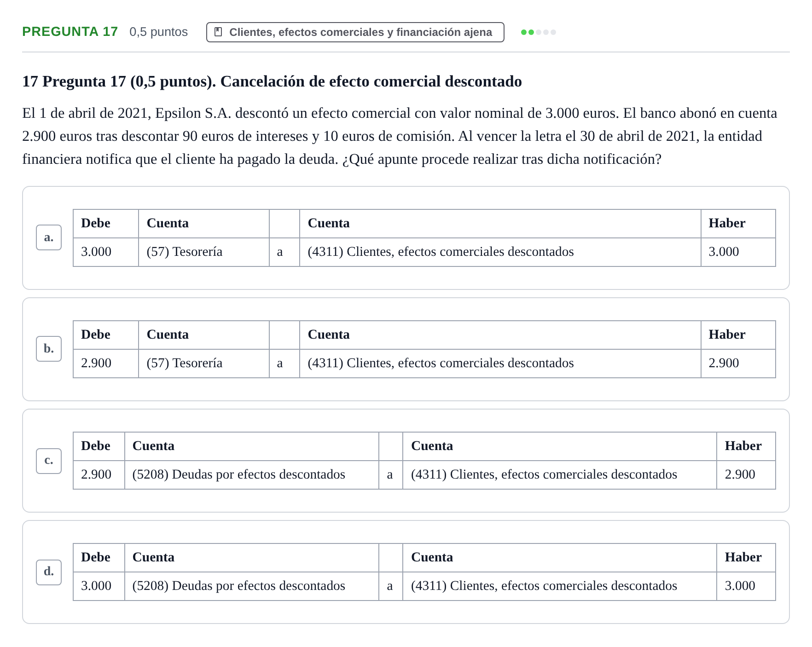Image resolution: width=812 pixels, height=647 pixels.
Task: Click the Cancelación de efecto comercial descontado title
Action: click(x=371, y=81)
